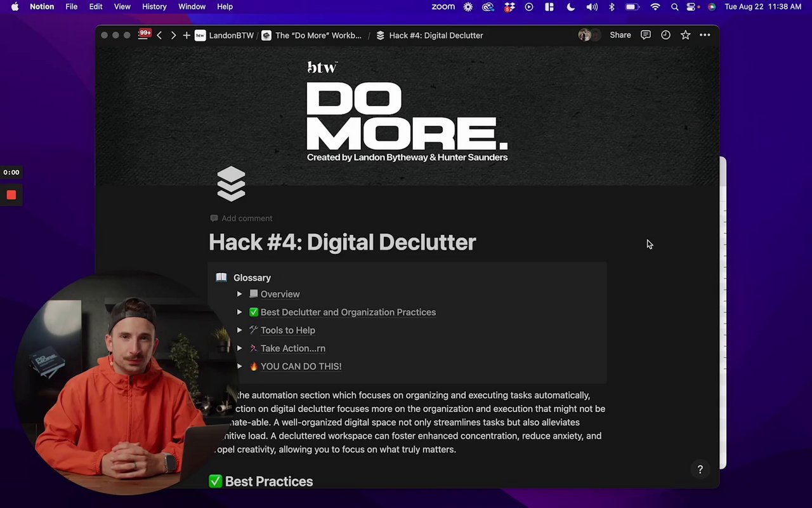Click the play circle menu bar icon

tap(529, 6)
